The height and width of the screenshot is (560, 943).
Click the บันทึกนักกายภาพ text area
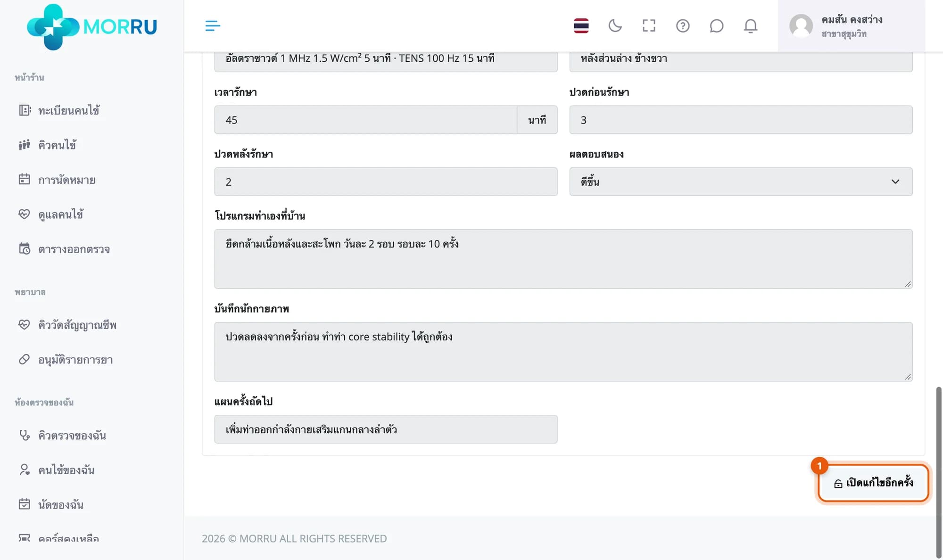[x=563, y=352]
